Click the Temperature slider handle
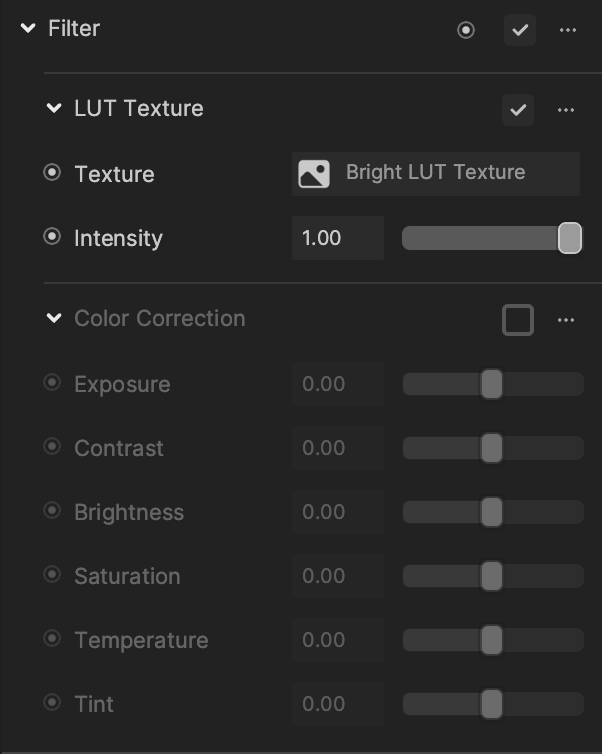The height and width of the screenshot is (754, 602). pos(491,640)
